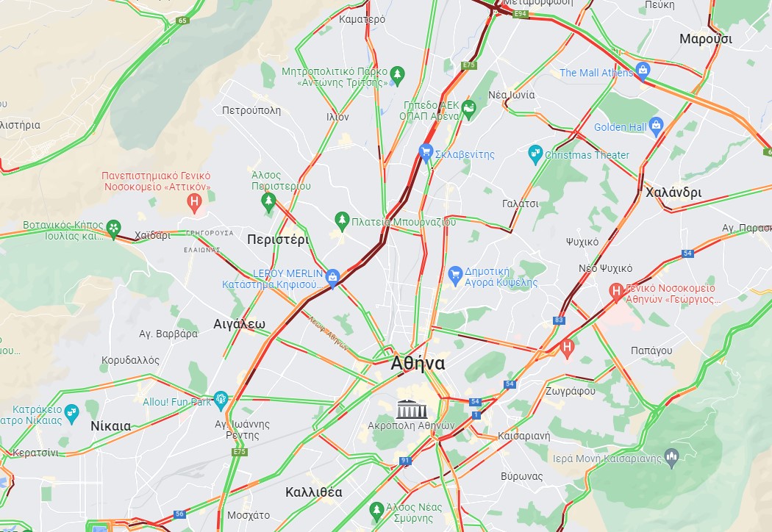Click the Άλσος Περιστερίου park tree icon
The image size is (772, 532).
(268, 201)
